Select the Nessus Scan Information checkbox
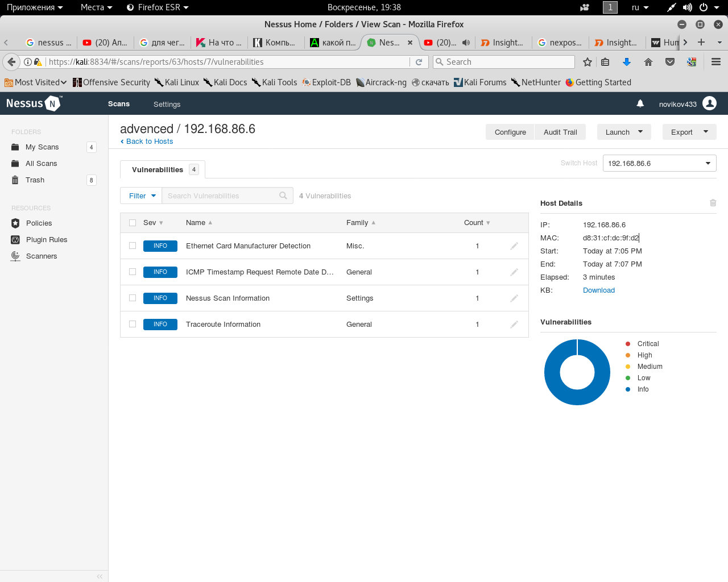Viewport: 728px width, 582px height. click(x=133, y=298)
